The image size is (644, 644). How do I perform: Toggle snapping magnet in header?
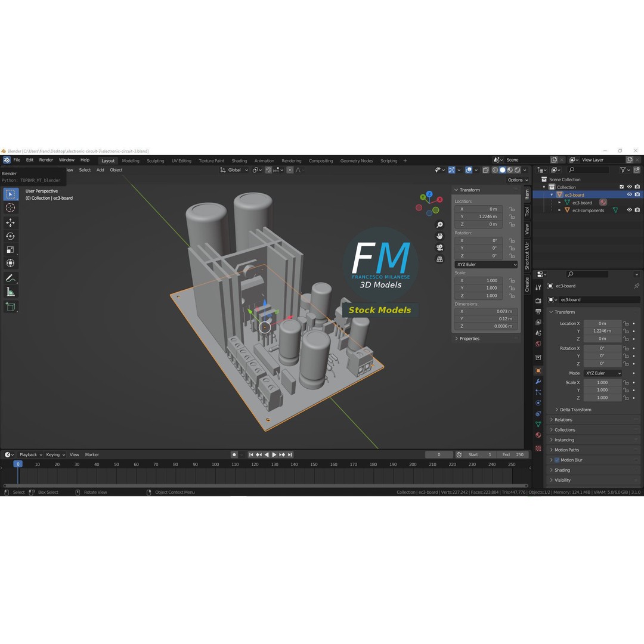point(268,170)
